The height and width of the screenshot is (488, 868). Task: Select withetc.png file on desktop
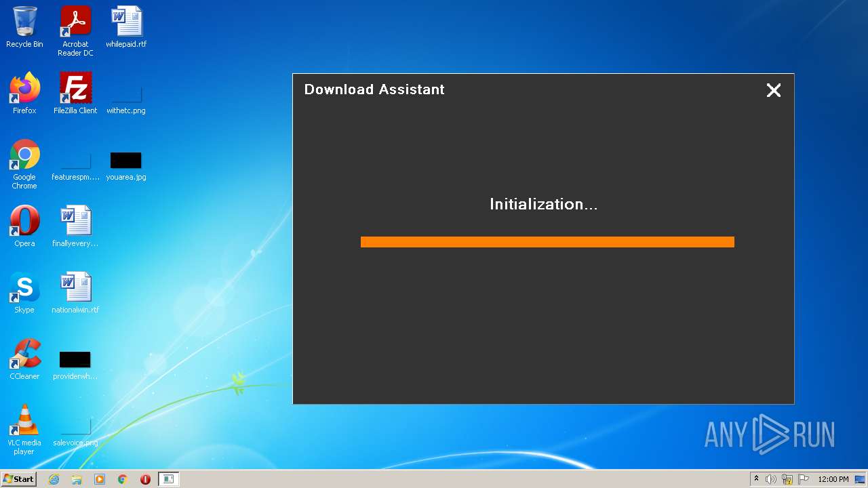tap(126, 98)
